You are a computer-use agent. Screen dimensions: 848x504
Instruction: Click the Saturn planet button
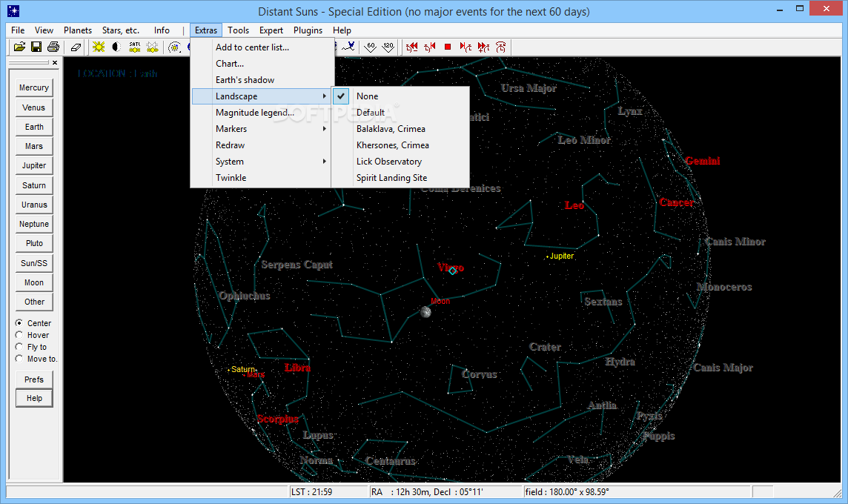click(x=34, y=185)
